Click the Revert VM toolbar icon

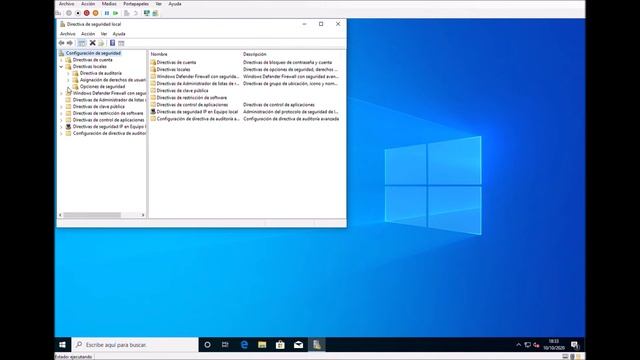point(136,13)
